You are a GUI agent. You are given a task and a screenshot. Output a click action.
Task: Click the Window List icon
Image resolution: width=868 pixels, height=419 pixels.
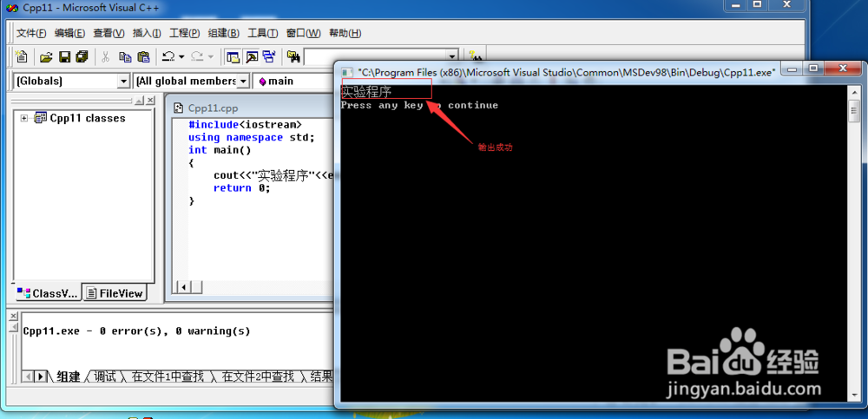pos(270,56)
